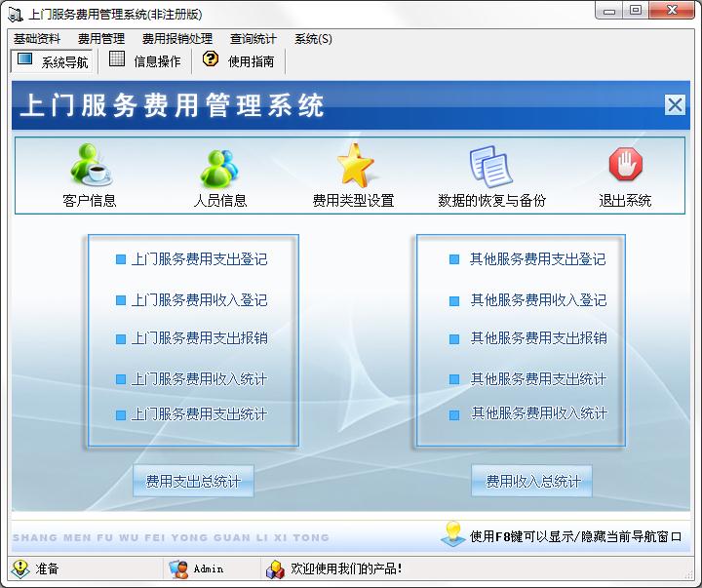Open 上门服务费用收入登记

pos(199,300)
